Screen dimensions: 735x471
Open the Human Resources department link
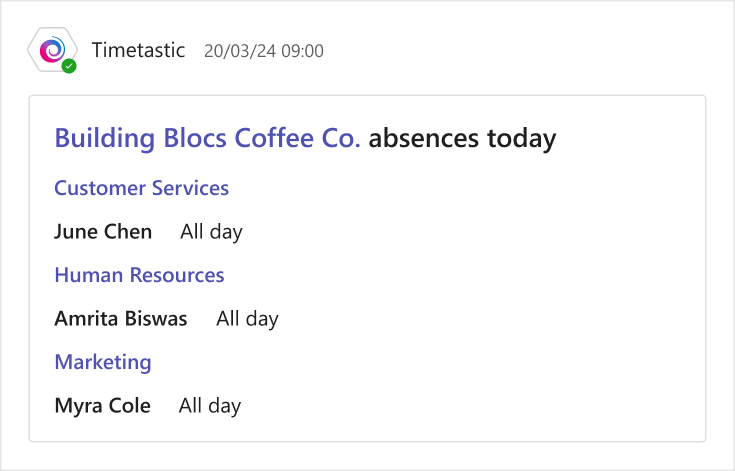(139, 275)
